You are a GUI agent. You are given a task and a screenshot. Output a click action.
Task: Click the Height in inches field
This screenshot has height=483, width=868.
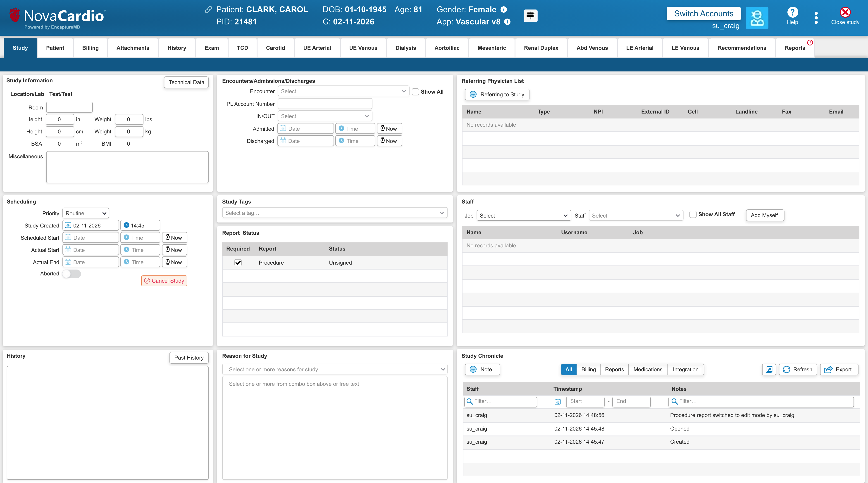(60, 119)
